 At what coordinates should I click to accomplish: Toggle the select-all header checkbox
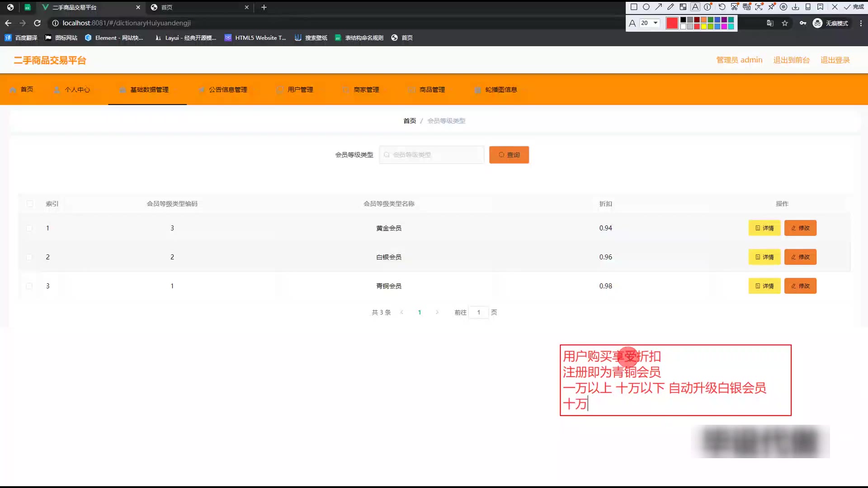pyautogui.click(x=30, y=204)
